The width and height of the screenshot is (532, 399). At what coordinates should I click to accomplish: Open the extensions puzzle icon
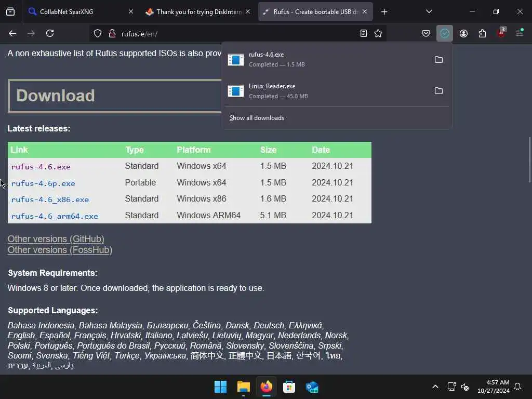pos(482,33)
